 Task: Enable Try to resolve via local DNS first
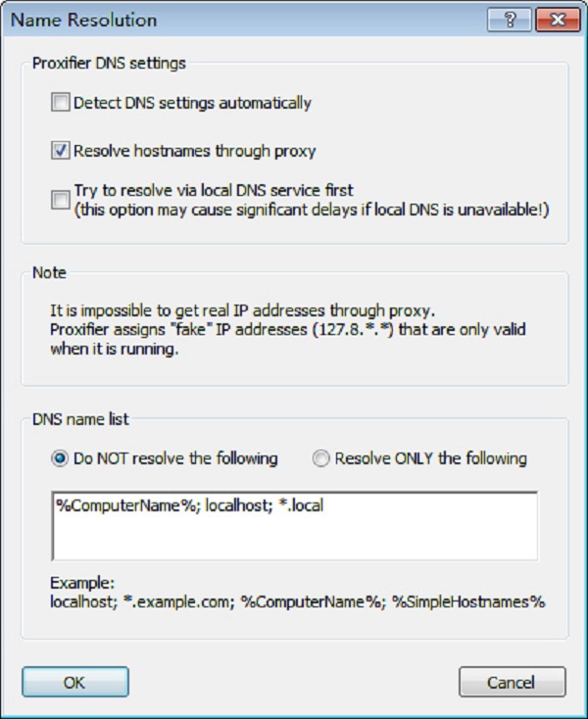click(61, 200)
